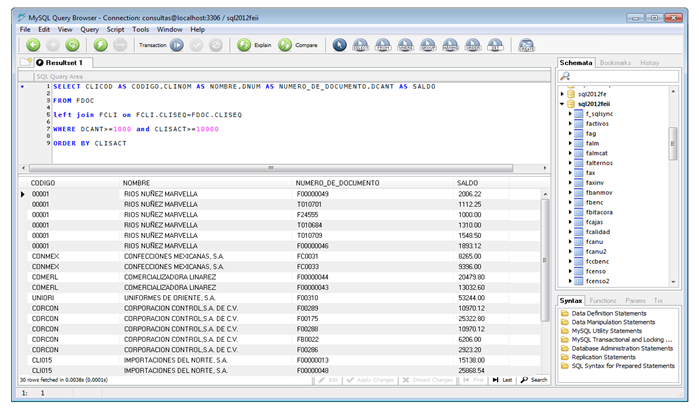The height and width of the screenshot is (408, 699).
Task: Click the NUMERO_DE_DOCUMENTO column header
Action: (x=337, y=183)
